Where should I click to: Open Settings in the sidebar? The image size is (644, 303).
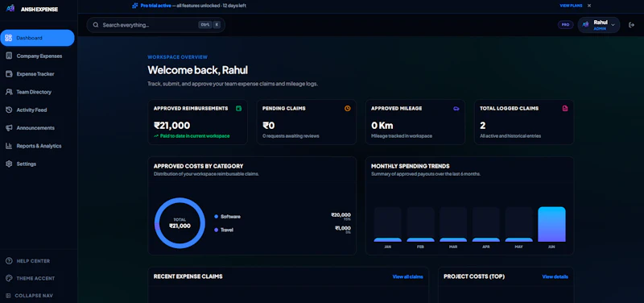(37, 164)
